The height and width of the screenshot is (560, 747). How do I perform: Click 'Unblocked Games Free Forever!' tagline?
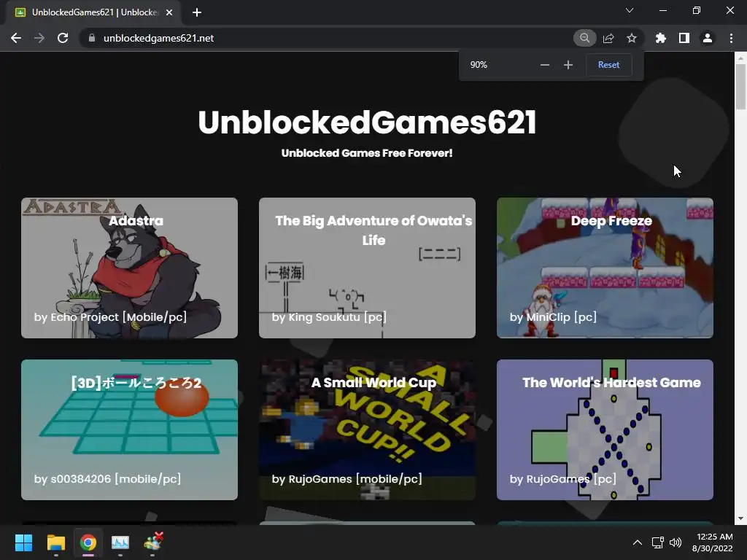point(367,153)
